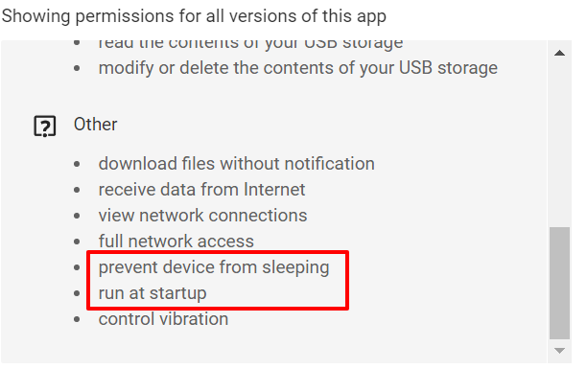The width and height of the screenshot is (587, 392).
Task: Select the 'run at startup' permission
Action: 152,293
